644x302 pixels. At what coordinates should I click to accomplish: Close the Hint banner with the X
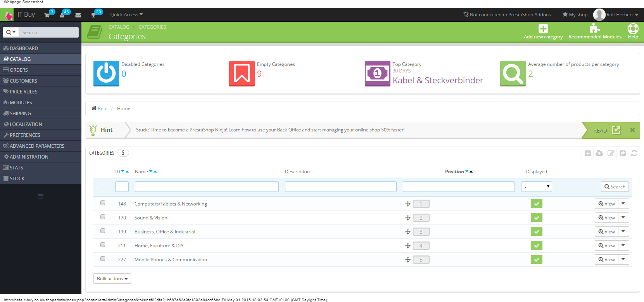click(x=632, y=130)
